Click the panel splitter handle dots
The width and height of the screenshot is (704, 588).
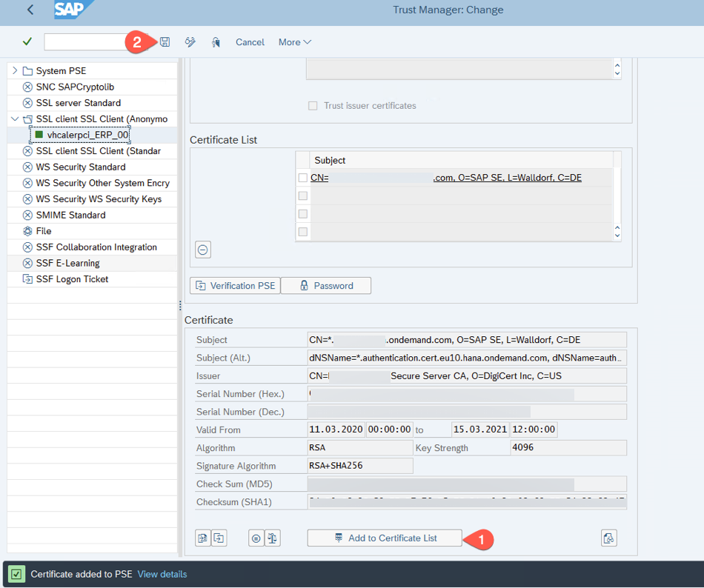(x=180, y=305)
